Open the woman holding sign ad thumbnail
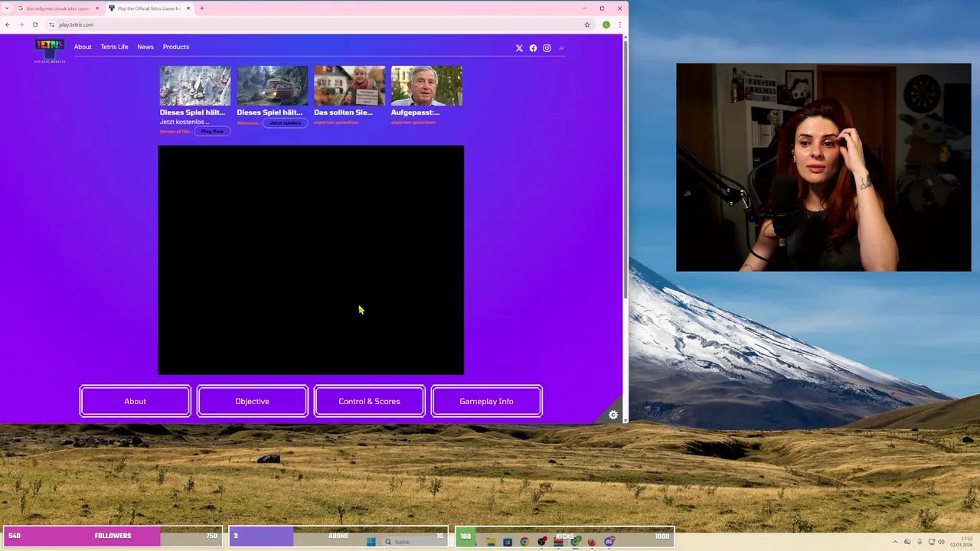This screenshot has width=980, height=551. 349,86
